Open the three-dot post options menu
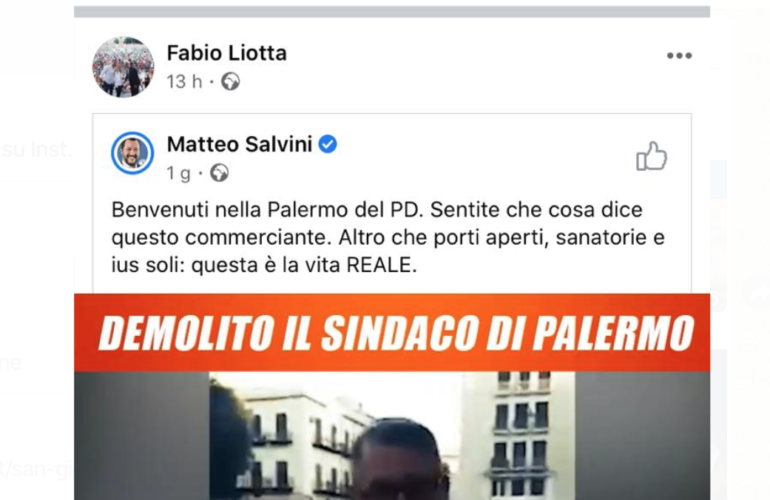 (x=679, y=56)
